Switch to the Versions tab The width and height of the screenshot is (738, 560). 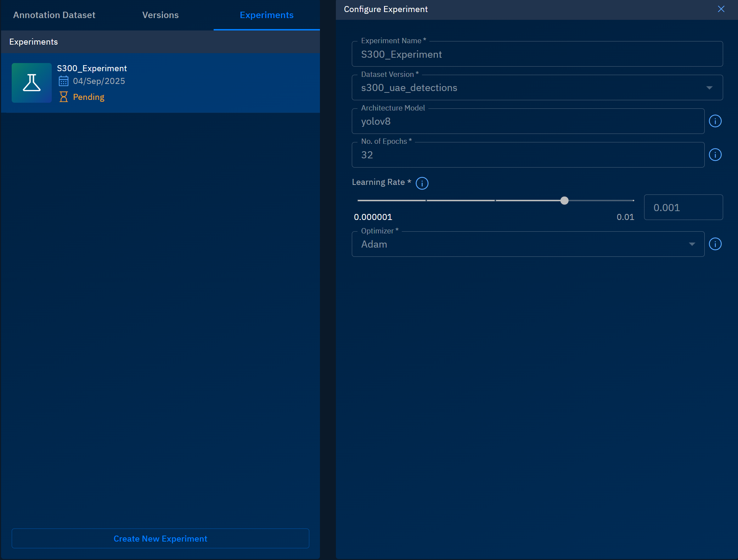pyautogui.click(x=160, y=15)
